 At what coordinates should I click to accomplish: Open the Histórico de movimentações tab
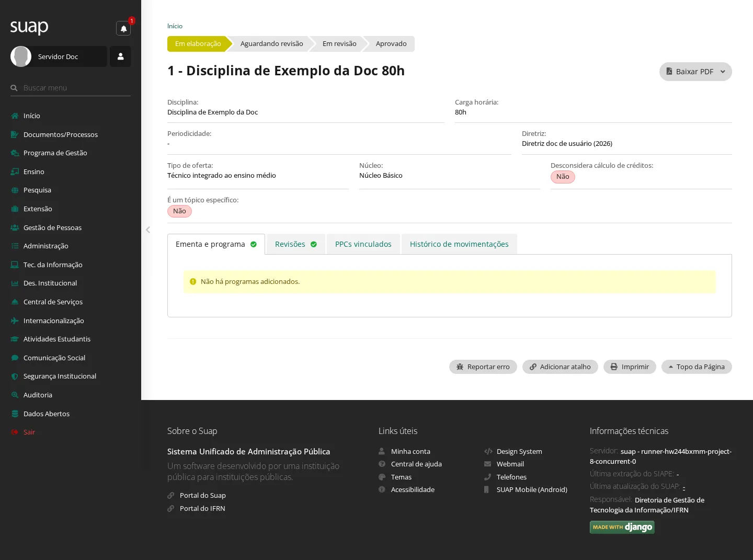pyautogui.click(x=459, y=244)
